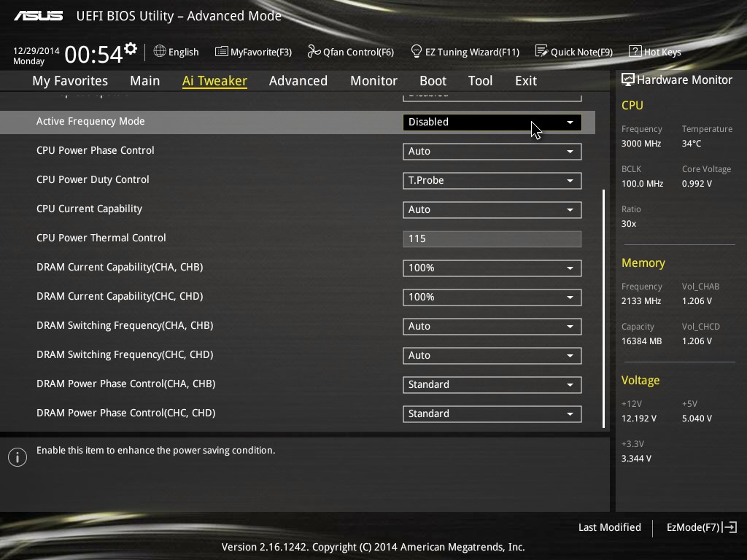Click the 0.992 V core voltage value
Screen dimensions: 747x560
pyautogui.click(x=697, y=183)
